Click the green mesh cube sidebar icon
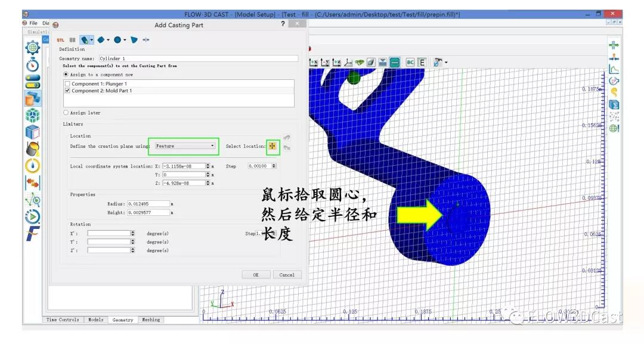644x344 pixels. pos(33,115)
